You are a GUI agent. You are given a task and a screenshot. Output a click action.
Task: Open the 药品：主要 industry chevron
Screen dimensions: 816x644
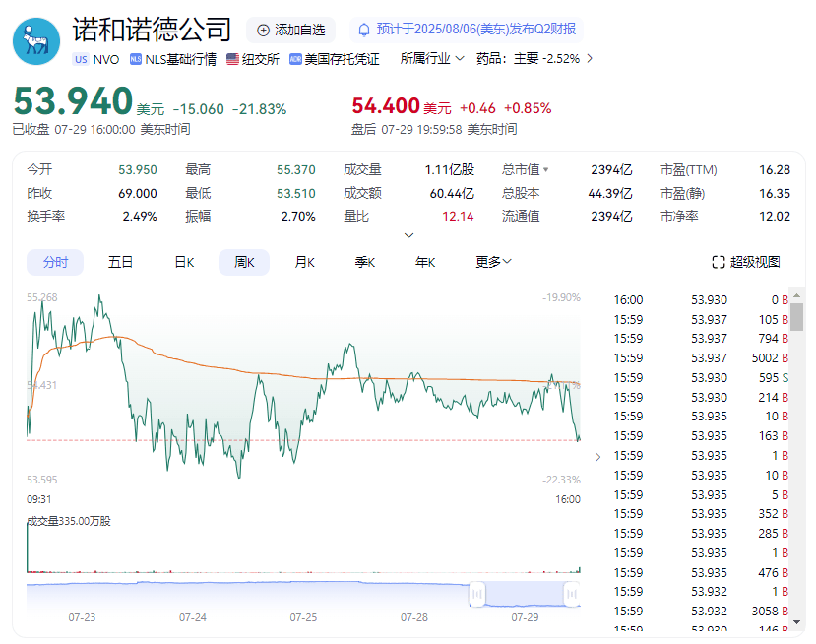point(590,58)
